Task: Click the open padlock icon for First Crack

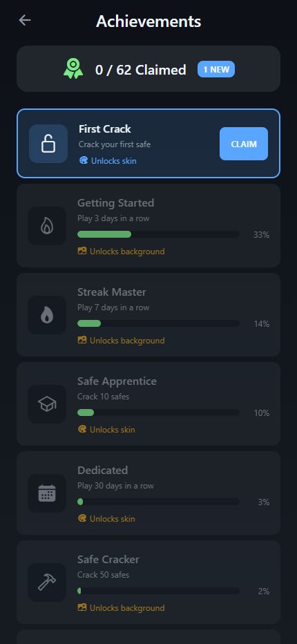Action: tap(48, 144)
